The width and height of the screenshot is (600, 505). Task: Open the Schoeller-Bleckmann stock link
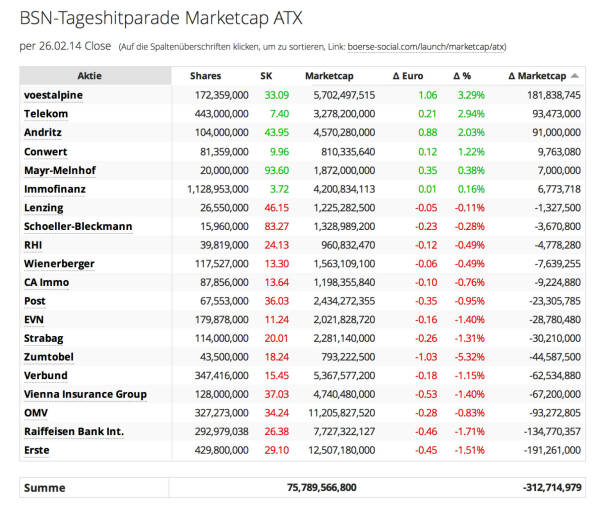[x=78, y=226]
